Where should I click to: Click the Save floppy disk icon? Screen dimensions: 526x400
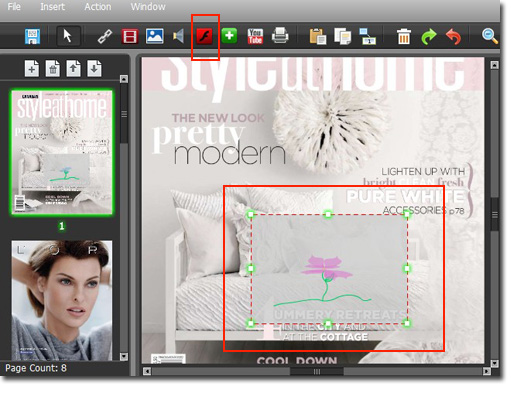click(x=33, y=36)
